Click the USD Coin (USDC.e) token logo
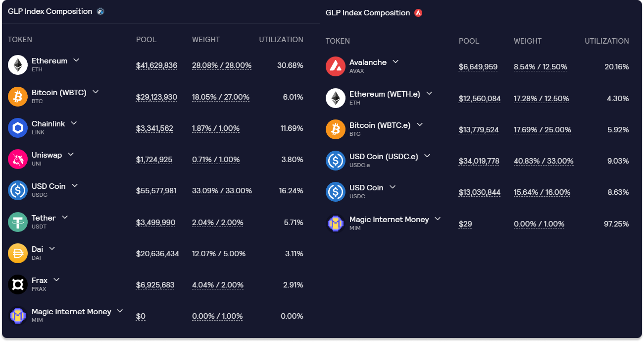Viewport: 644px width, 342px height. coord(336,161)
